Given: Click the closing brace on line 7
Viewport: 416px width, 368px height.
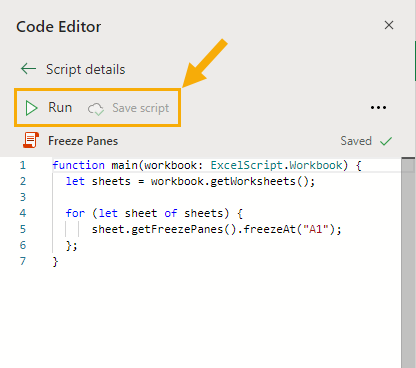Looking at the screenshot, I should click(x=55, y=262).
